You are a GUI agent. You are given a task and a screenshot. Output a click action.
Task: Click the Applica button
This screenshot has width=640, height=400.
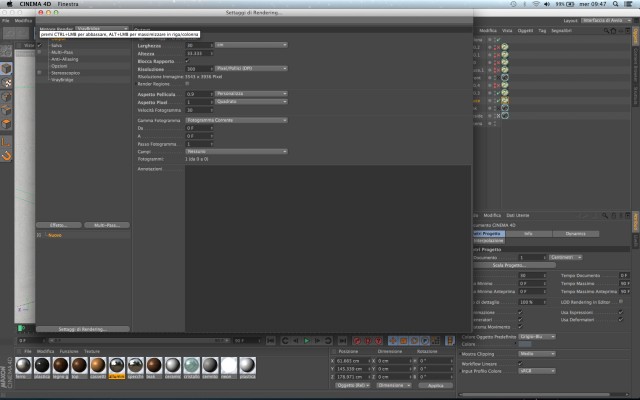[436, 385]
